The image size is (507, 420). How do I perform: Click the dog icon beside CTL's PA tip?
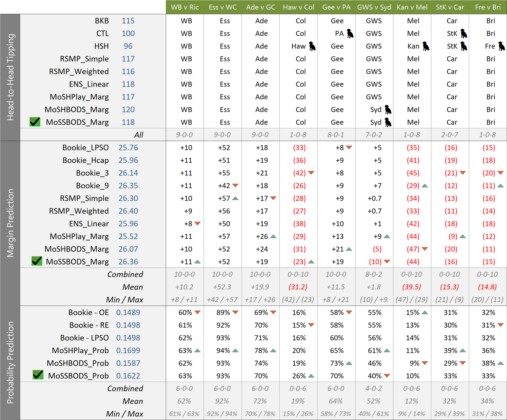click(350, 34)
